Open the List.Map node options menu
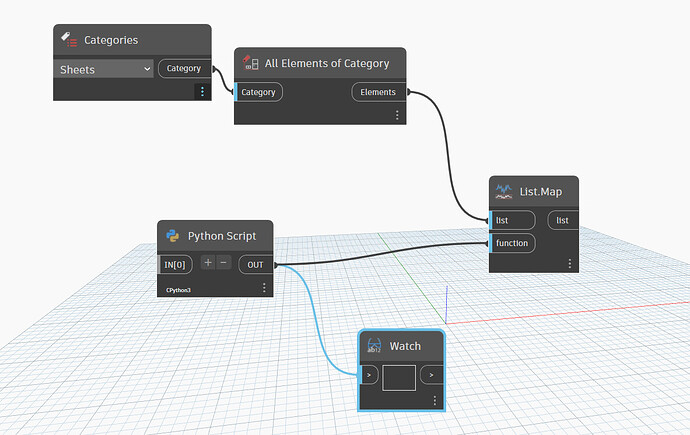Screen dimensions: 690x435 point(569,263)
